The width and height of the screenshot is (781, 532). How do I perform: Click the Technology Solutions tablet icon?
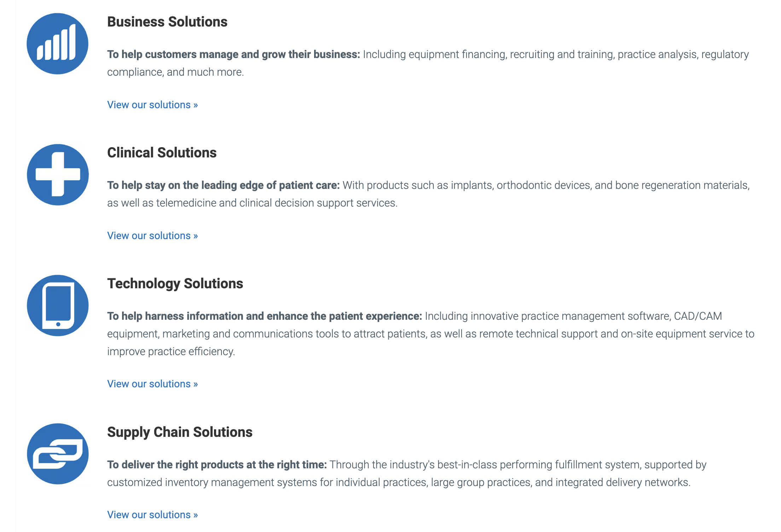58,306
